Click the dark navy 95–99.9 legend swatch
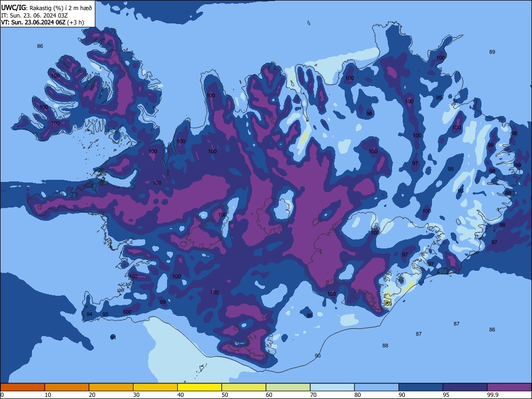This screenshot has height=399, width=532. 465,387
